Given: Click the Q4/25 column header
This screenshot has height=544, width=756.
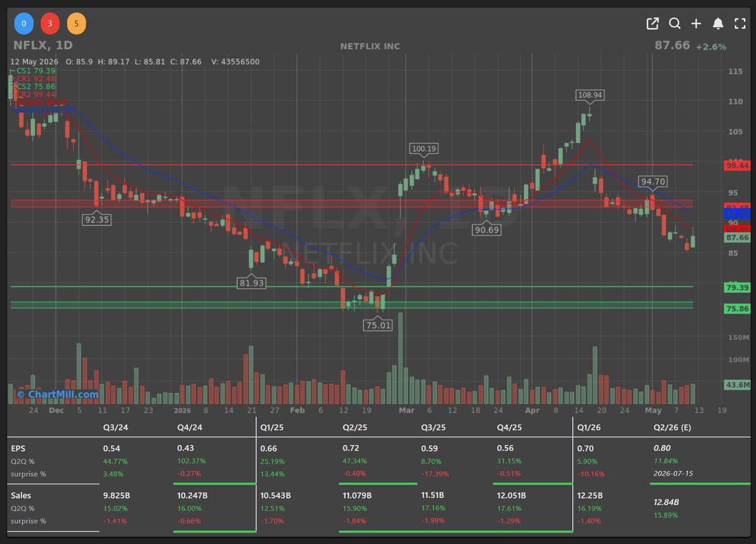Looking at the screenshot, I should pyautogui.click(x=508, y=428).
